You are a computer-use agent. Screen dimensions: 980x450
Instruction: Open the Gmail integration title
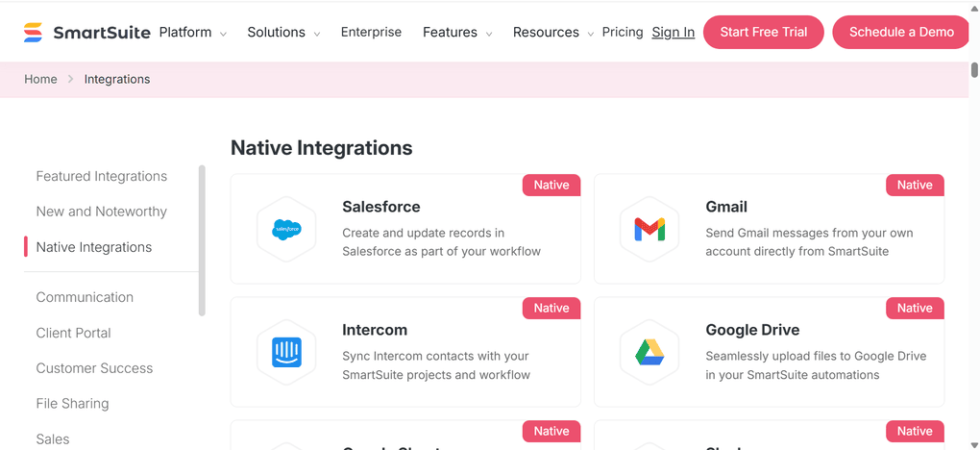tap(726, 207)
